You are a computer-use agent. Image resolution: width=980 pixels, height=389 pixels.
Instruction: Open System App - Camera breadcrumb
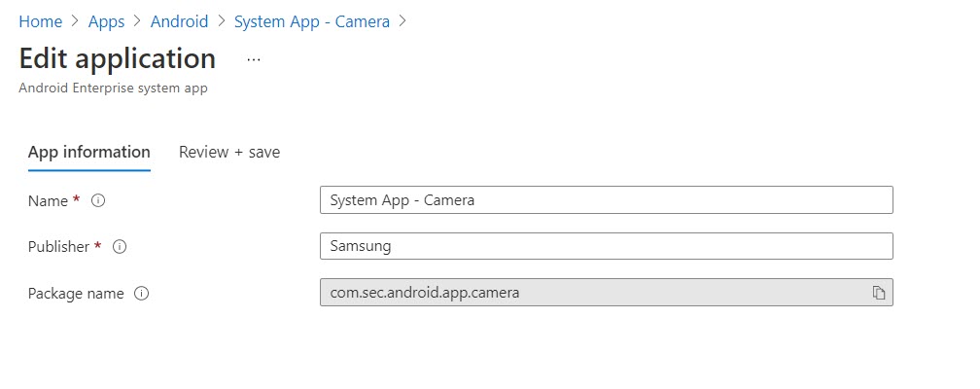tap(312, 21)
